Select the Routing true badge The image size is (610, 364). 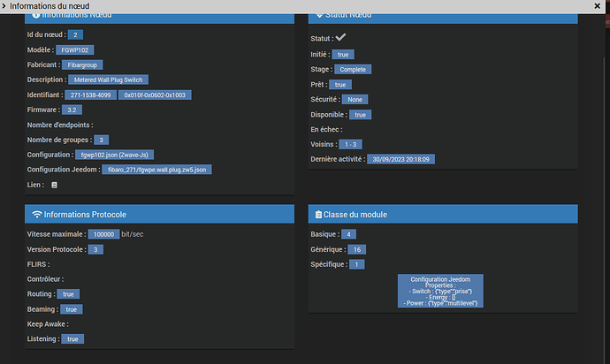(x=68, y=294)
